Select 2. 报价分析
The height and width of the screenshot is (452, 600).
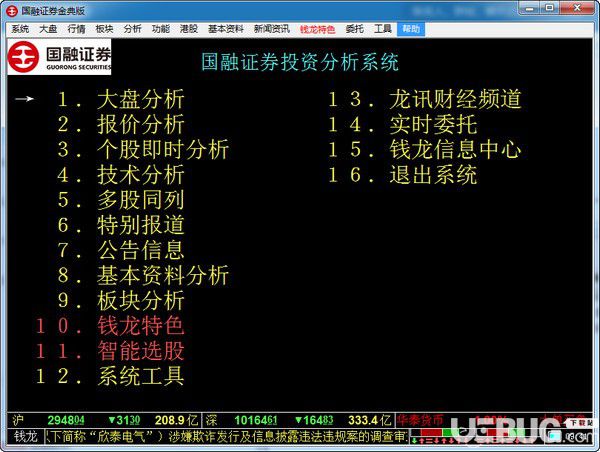121,124
